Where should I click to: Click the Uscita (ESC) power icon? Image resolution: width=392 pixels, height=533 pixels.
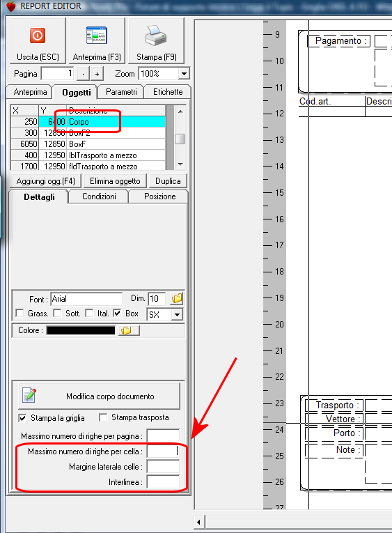(38, 36)
